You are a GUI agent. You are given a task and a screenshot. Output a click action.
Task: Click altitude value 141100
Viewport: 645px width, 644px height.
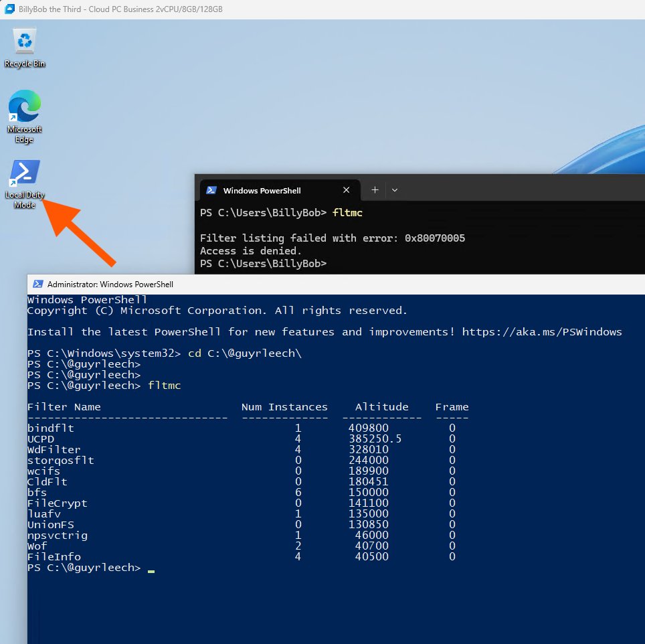[369, 503]
